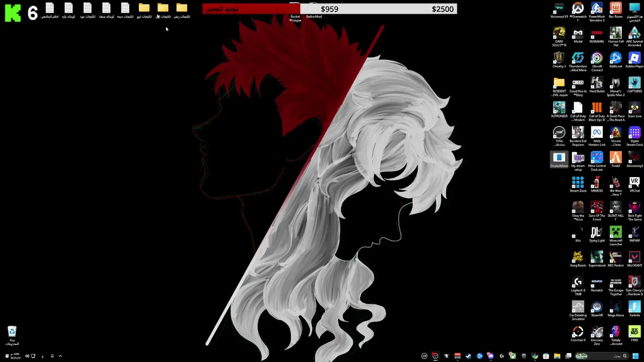Viewport: 644px width, 362px height.
Task: Launch Supermarket Together game shortcut labeled Supernatural
Action: (x=597, y=259)
